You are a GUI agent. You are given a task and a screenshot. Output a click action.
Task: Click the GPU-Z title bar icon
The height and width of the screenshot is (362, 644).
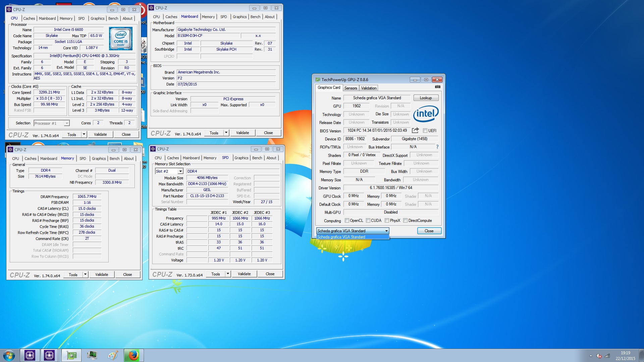click(x=318, y=79)
